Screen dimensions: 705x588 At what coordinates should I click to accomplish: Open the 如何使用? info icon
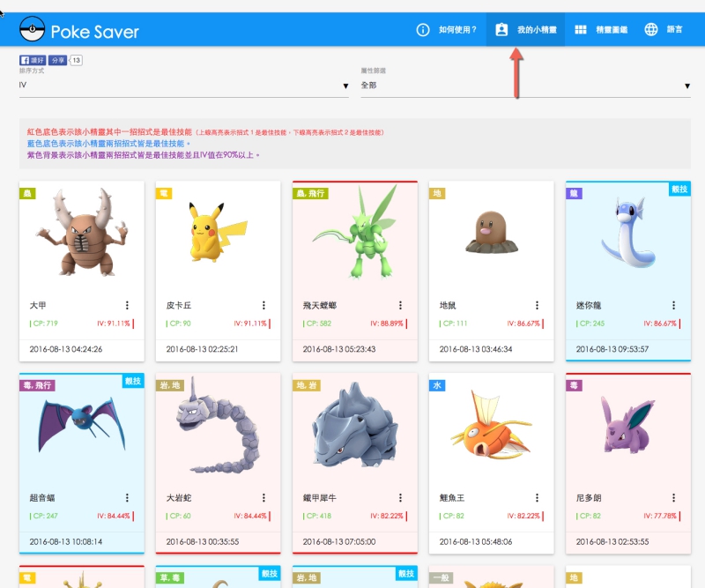coord(423,30)
